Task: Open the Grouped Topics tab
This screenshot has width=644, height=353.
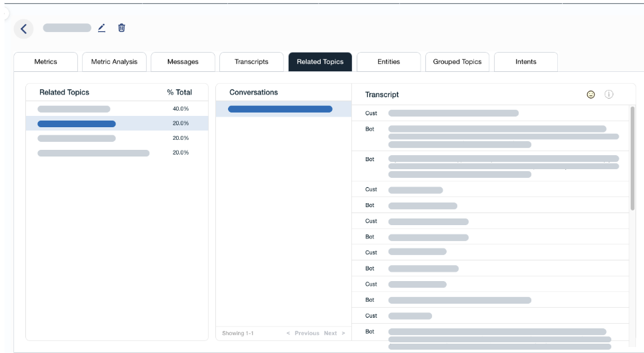Action: click(x=457, y=62)
